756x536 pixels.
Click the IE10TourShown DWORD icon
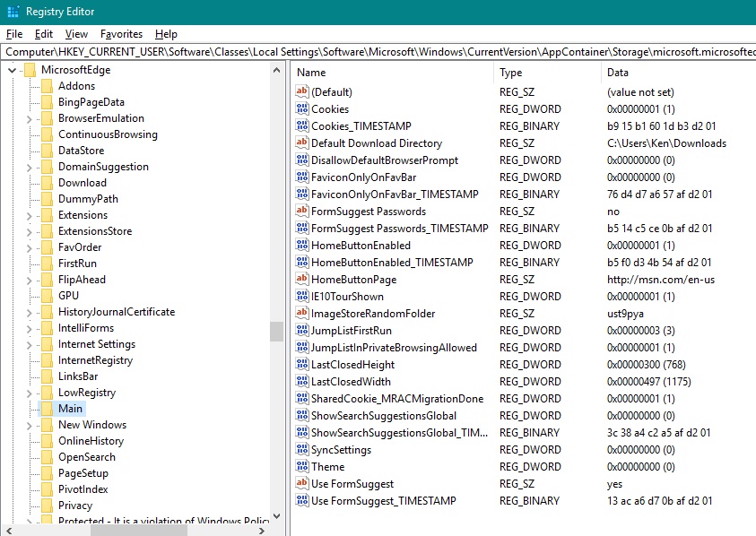(x=302, y=296)
